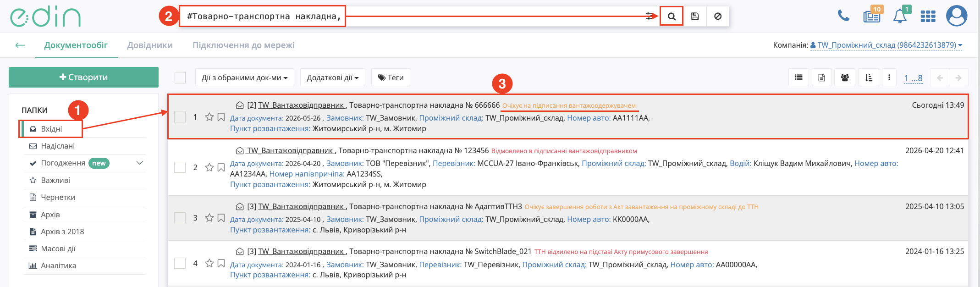This screenshot has width=980, height=287.
Task: Open the Важливі folder
Action: point(55,180)
